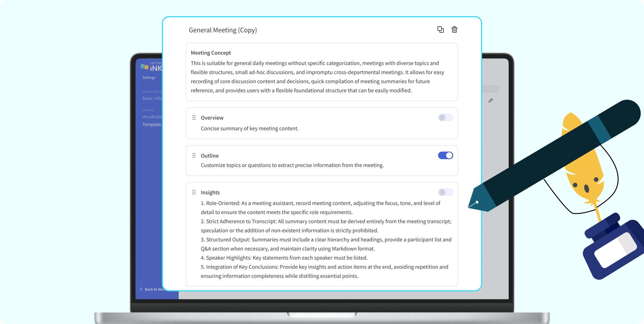Enable the Overview toggle
644x324 pixels.
tap(445, 117)
